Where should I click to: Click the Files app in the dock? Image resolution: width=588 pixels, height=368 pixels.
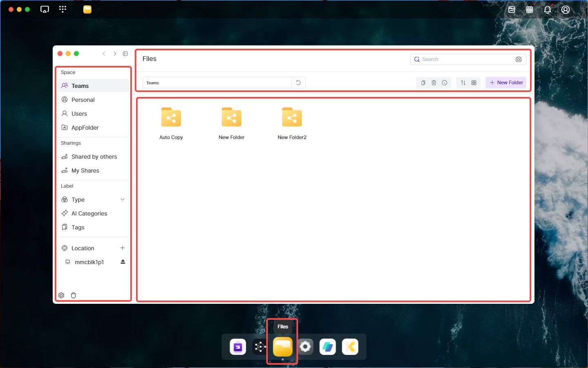(x=283, y=347)
